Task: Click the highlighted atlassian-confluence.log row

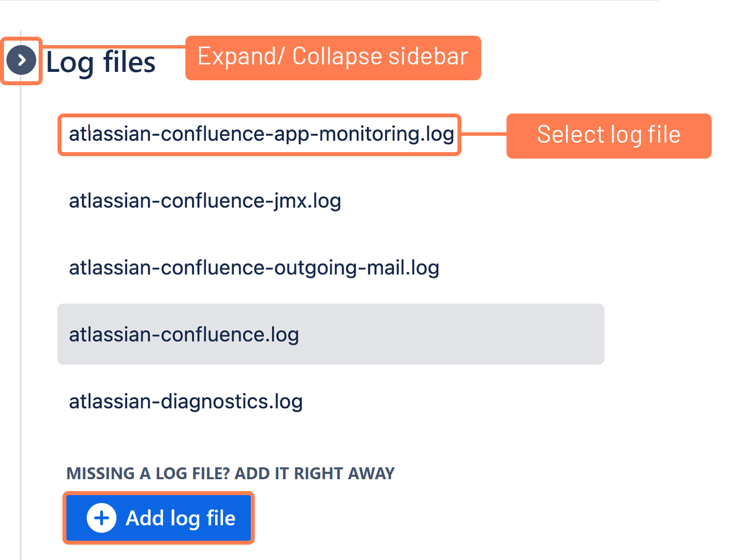Action: tap(183, 335)
